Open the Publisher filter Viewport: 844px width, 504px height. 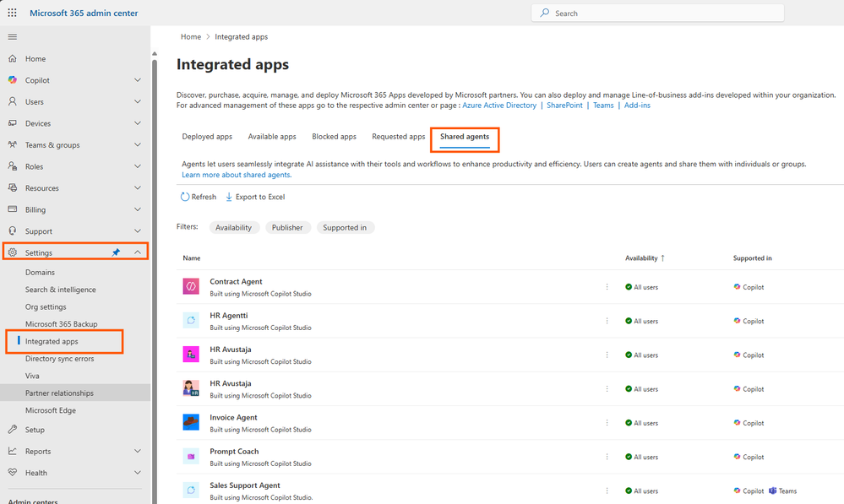coord(287,228)
